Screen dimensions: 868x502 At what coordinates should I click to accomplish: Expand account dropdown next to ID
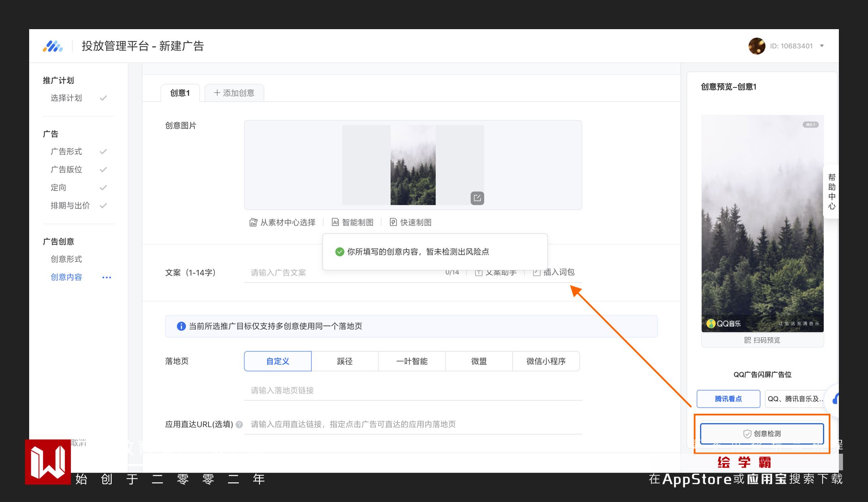822,46
